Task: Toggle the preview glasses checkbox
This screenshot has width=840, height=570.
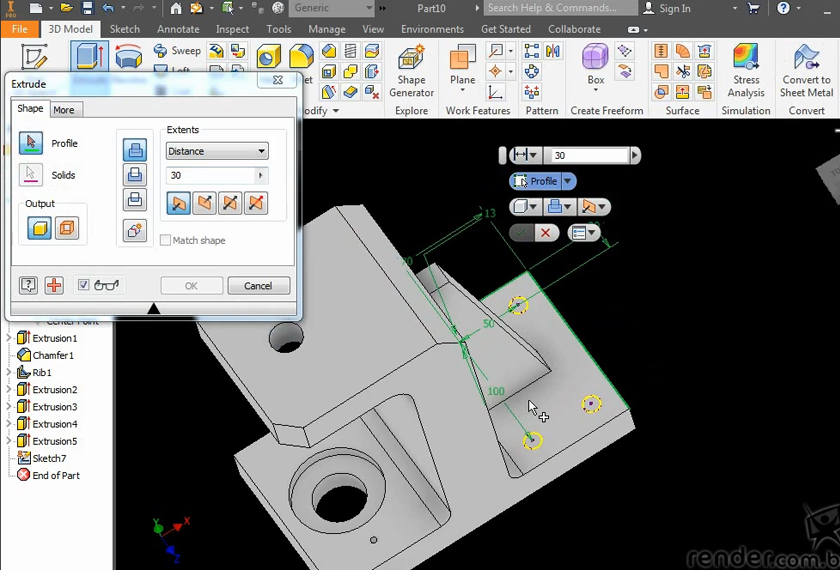Action: click(84, 285)
